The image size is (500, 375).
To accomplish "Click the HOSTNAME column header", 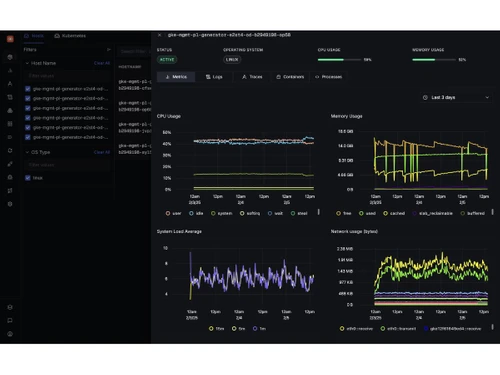I will point(130,67).
